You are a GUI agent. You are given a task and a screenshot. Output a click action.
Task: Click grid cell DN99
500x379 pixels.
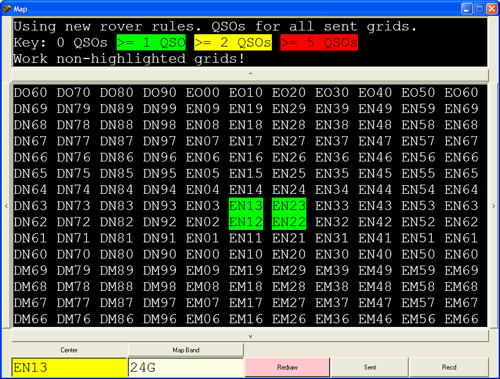coord(160,109)
